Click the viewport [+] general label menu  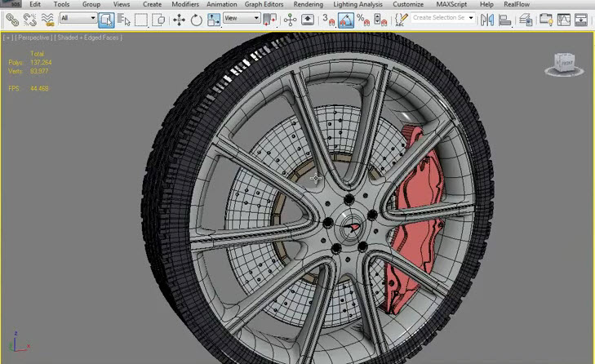pyautogui.click(x=8, y=38)
